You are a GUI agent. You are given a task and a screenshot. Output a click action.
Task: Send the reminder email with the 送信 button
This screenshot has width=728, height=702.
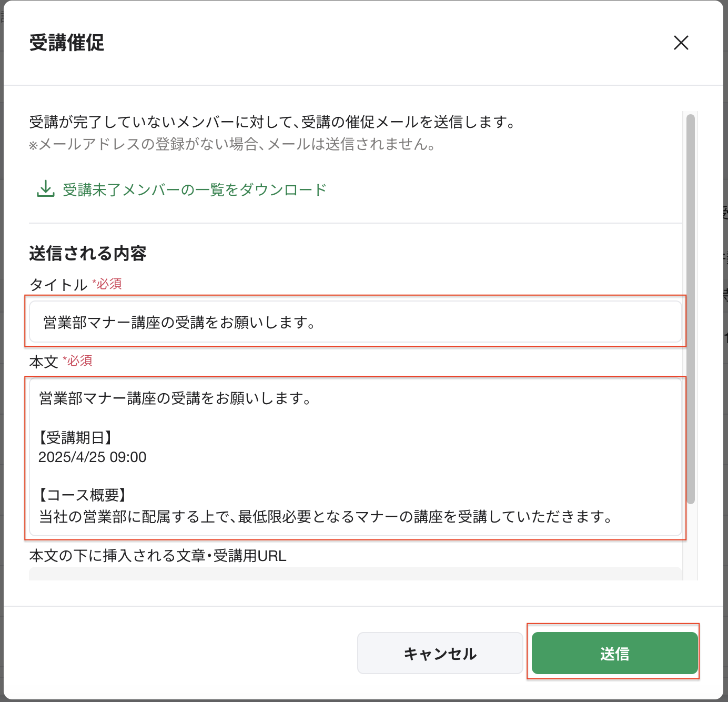pos(615,653)
